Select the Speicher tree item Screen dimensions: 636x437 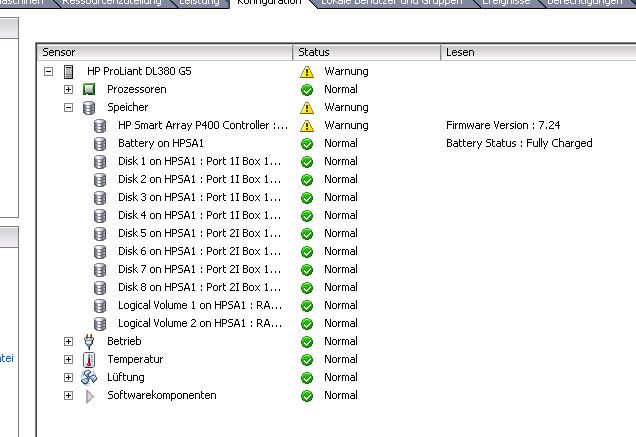128,108
